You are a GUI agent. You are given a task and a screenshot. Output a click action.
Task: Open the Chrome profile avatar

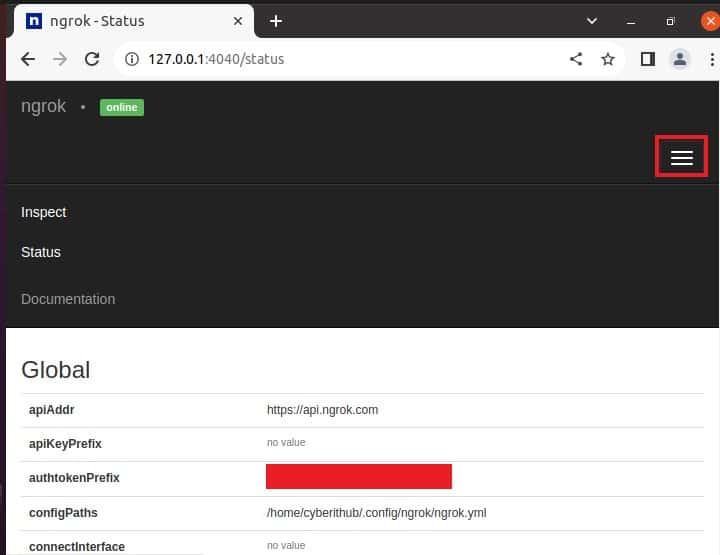click(x=680, y=59)
